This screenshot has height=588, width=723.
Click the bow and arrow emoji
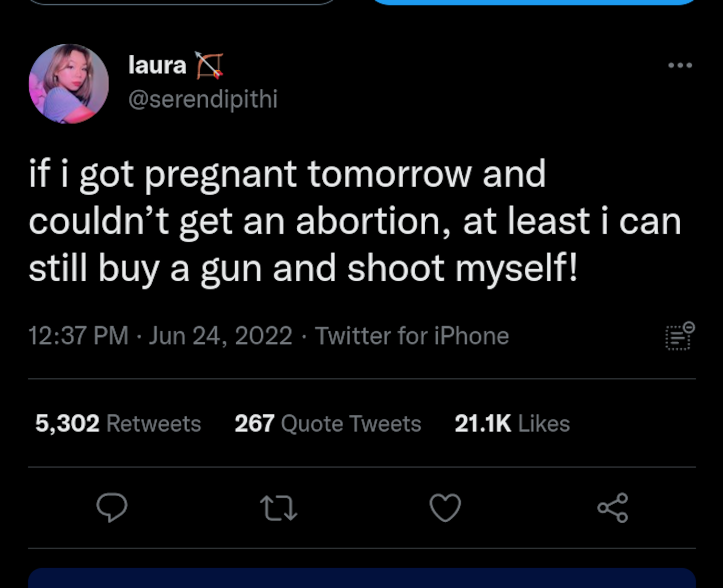tap(209, 65)
